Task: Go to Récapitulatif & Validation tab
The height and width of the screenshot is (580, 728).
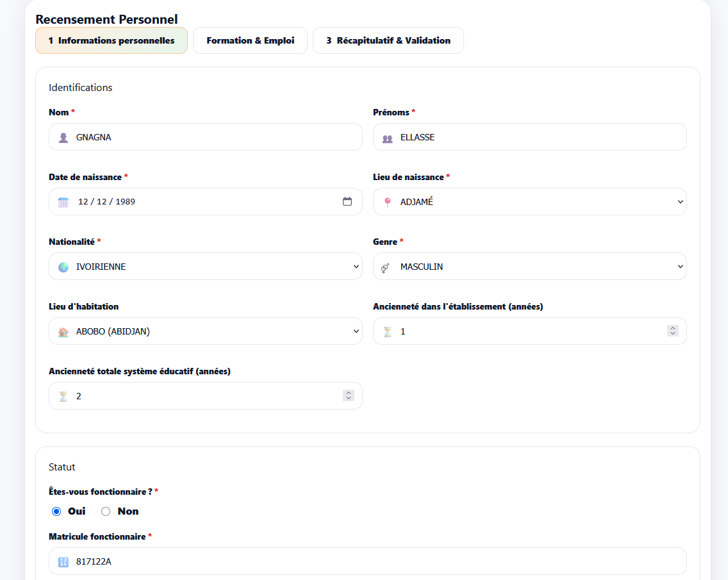Action: [388, 40]
